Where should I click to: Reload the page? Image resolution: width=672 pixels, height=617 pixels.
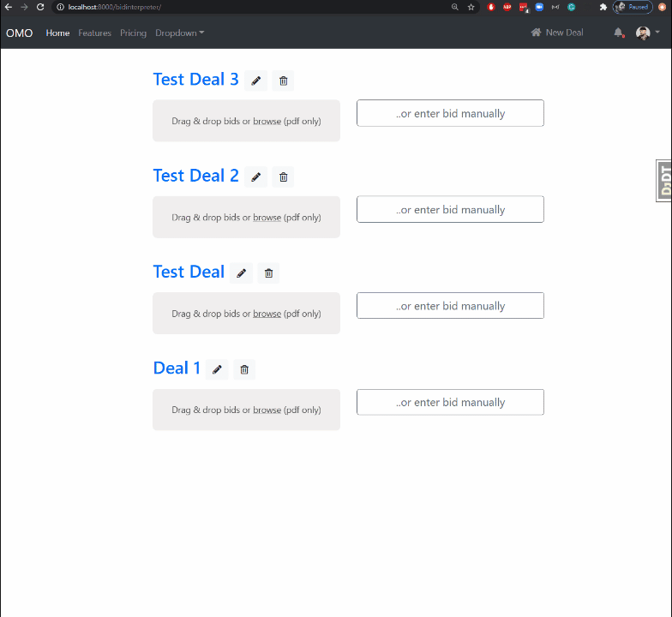pos(40,7)
